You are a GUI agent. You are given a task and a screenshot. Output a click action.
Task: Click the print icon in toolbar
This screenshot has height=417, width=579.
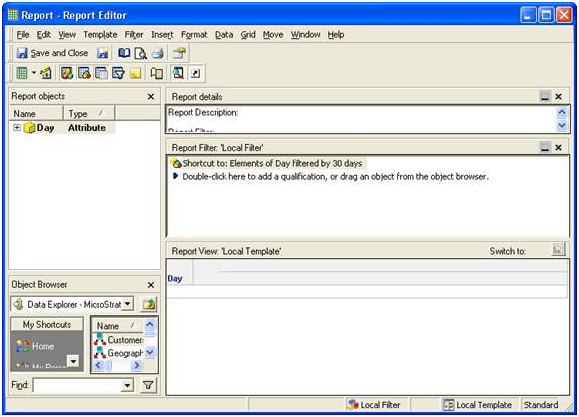tap(158, 53)
